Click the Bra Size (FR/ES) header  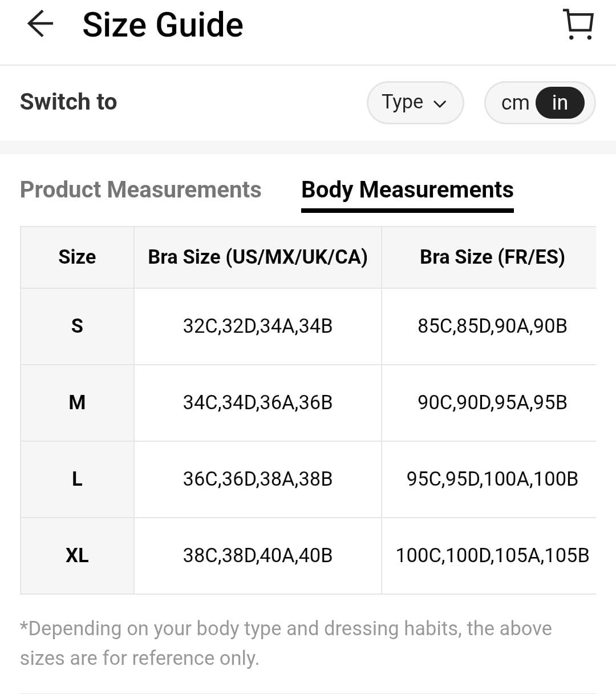tap(492, 257)
